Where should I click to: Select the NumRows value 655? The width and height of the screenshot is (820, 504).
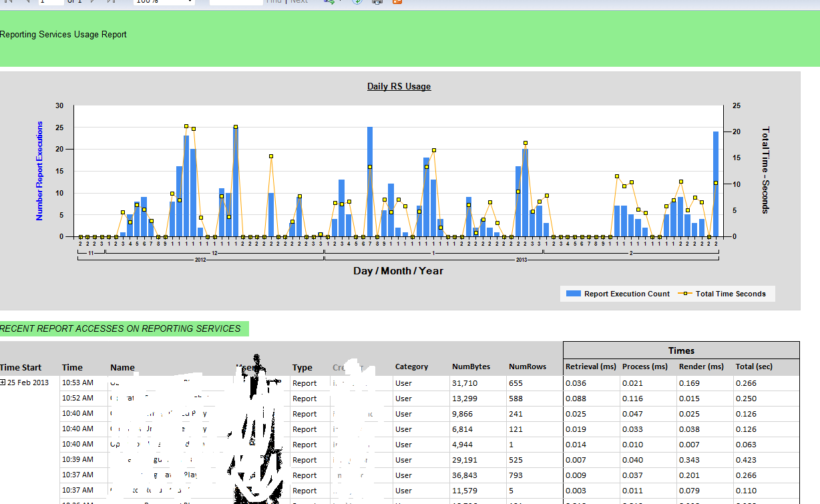[516, 383]
